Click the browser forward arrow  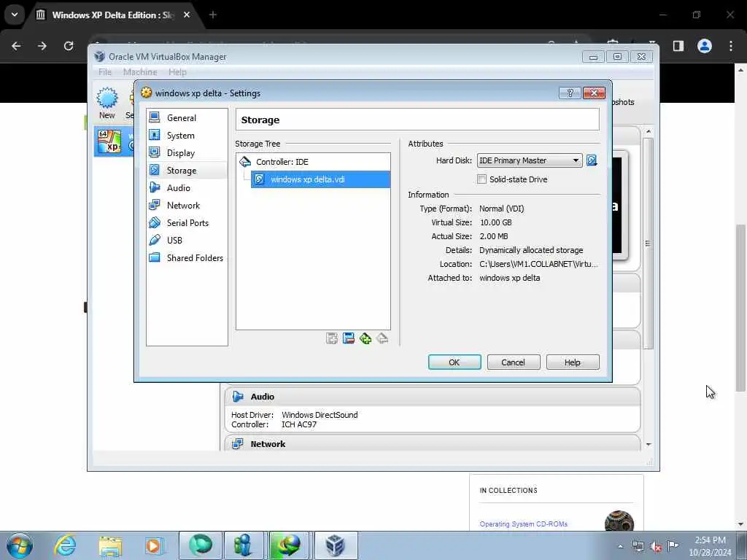pos(42,46)
